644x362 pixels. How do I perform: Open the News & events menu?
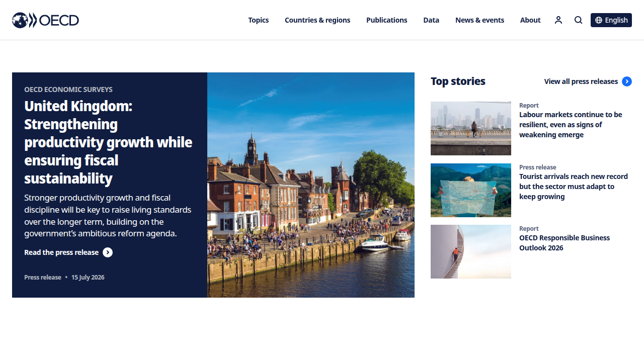tap(479, 20)
